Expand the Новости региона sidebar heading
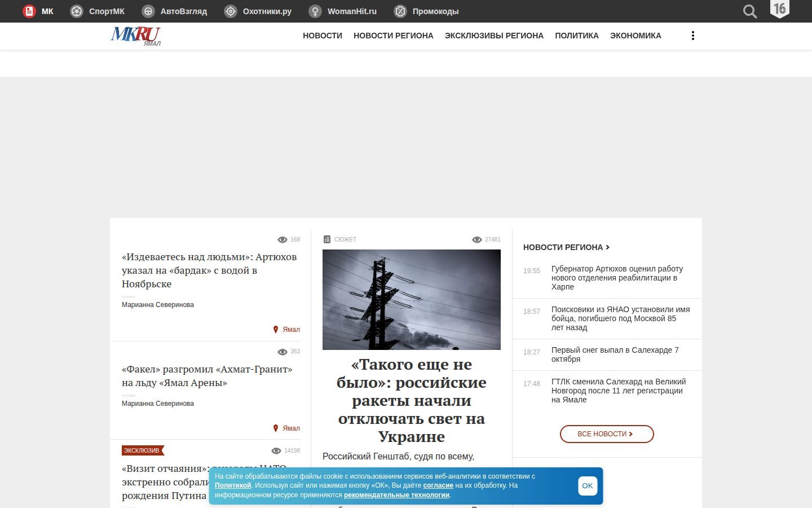812x508 pixels. coord(566,247)
